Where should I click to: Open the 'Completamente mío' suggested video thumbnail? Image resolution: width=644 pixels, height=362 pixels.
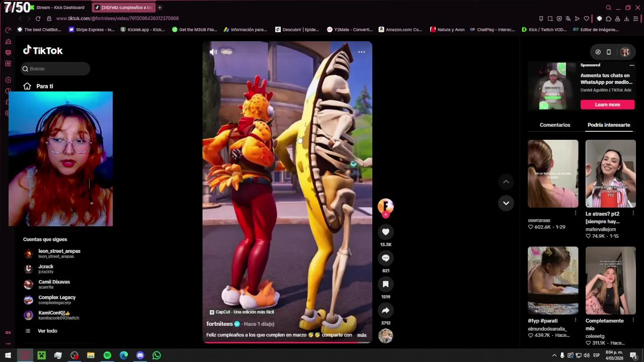610,280
